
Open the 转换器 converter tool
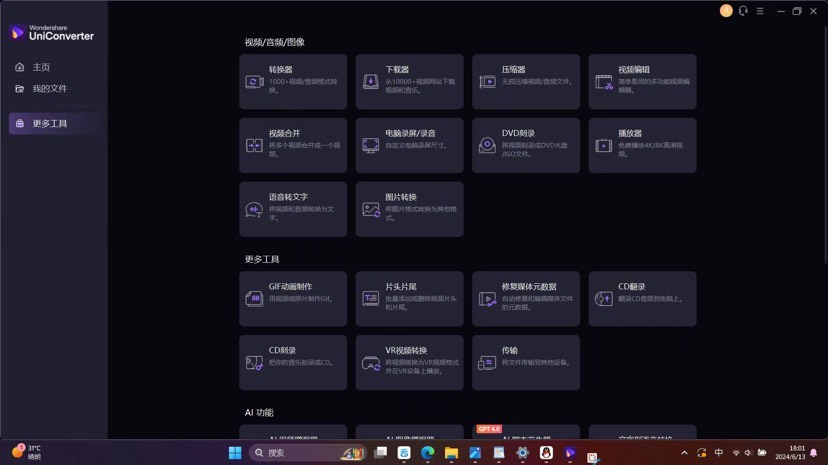[293, 81]
